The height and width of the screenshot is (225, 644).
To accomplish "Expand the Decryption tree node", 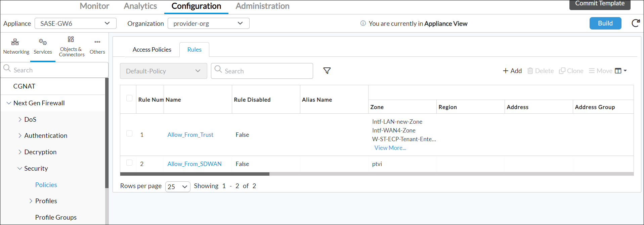I will (20, 152).
